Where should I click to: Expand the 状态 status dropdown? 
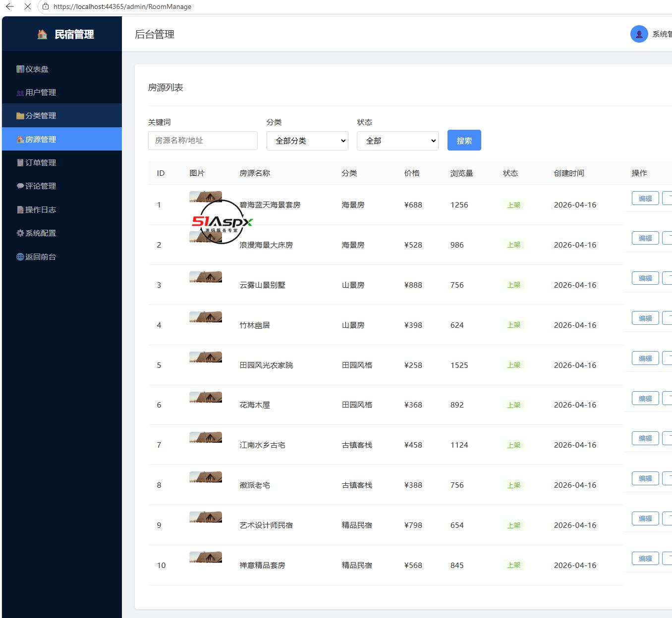pos(397,141)
